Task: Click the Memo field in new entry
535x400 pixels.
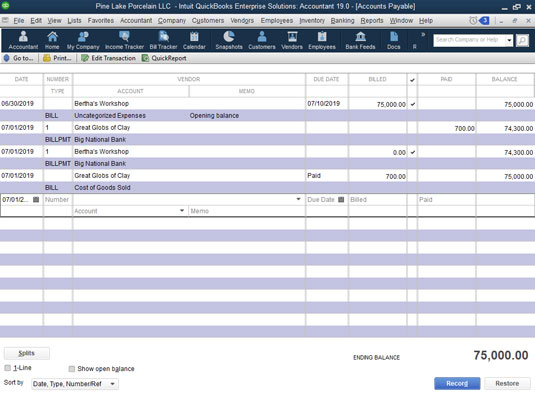Action: point(247,211)
